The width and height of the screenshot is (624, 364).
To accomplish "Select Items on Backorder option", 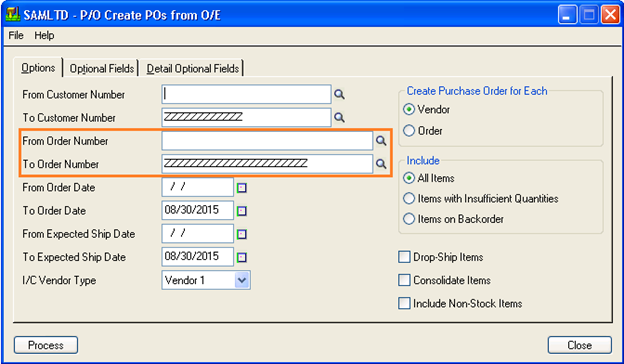I will [x=409, y=219].
